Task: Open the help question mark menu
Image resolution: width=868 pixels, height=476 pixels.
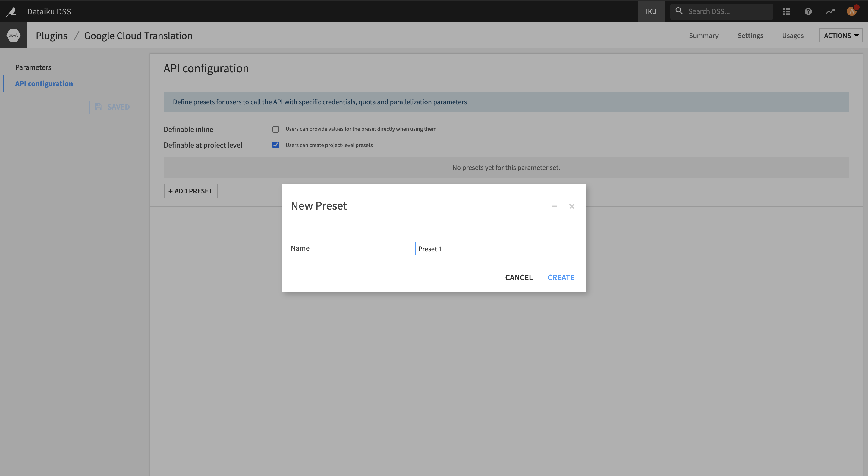Action: tap(808, 11)
